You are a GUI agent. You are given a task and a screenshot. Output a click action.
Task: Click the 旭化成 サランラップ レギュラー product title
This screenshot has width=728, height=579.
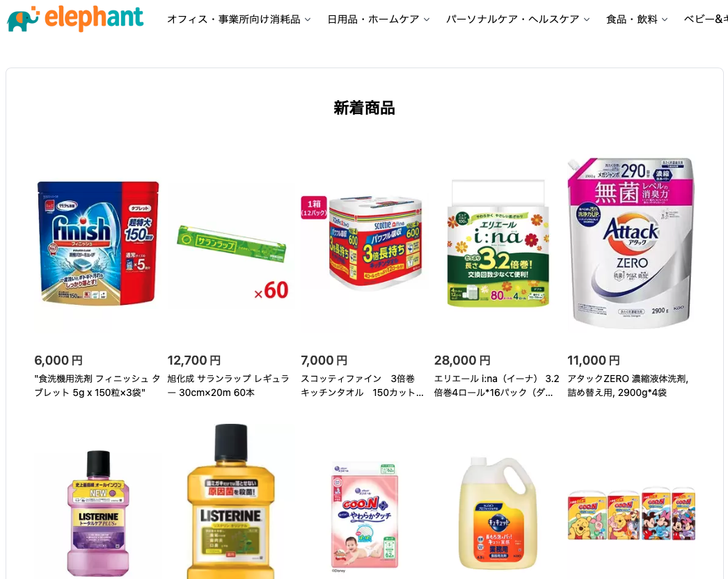pos(228,386)
